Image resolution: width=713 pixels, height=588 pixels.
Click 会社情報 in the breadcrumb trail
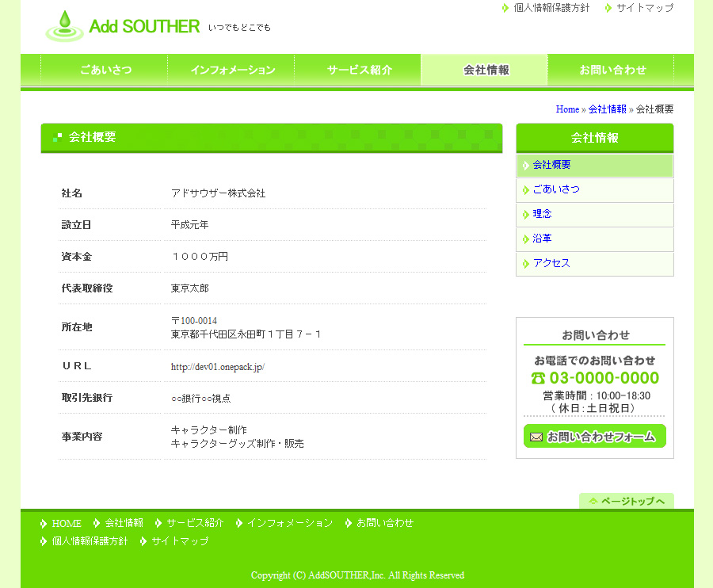tap(607, 109)
